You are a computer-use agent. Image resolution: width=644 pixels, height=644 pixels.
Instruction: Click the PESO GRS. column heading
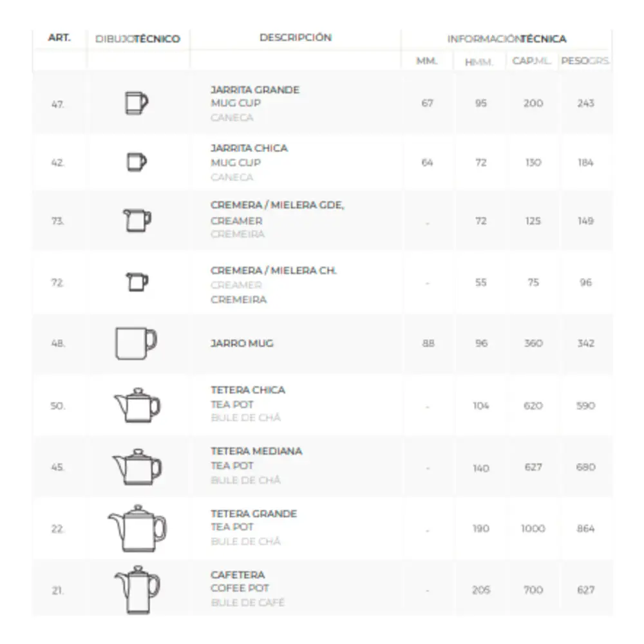[x=585, y=62]
